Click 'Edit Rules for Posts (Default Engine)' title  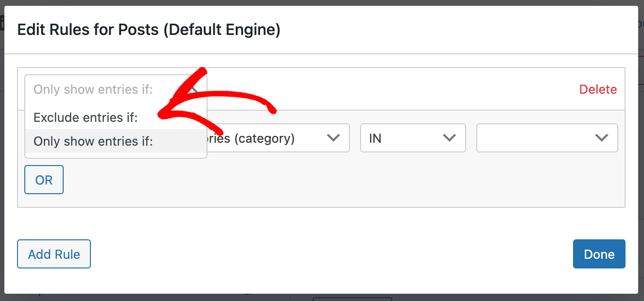pyautogui.click(x=149, y=30)
